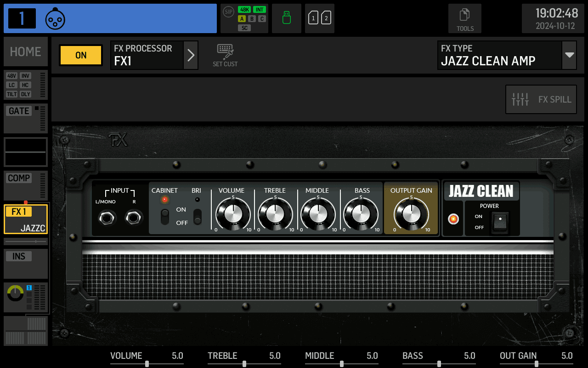
Task: Open the COMP section in sidebar
Action: (x=26, y=185)
